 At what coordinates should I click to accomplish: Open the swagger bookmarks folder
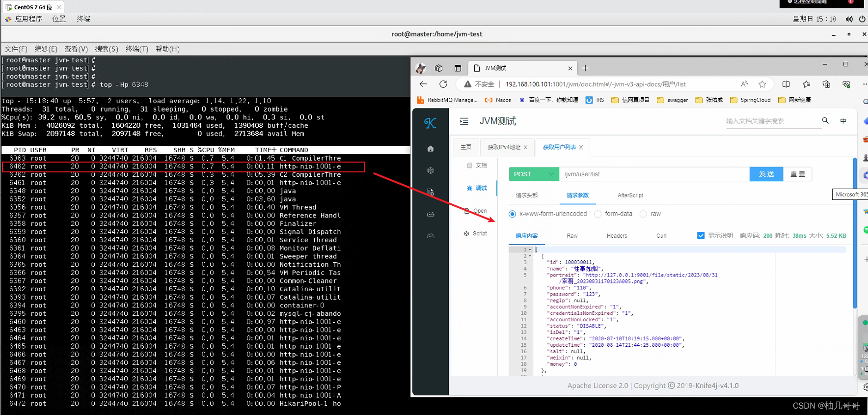click(672, 100)
